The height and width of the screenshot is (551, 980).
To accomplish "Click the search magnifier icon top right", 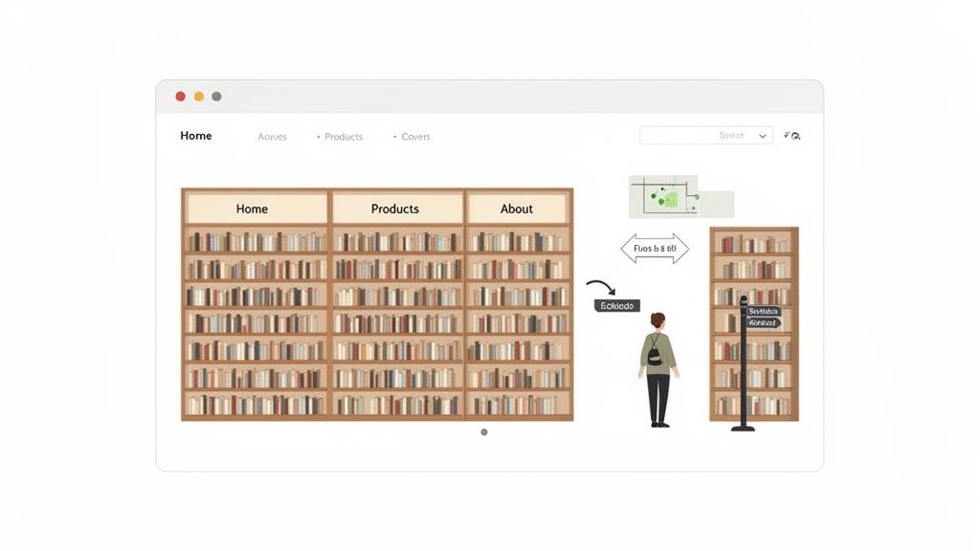I will pos(795,136).
